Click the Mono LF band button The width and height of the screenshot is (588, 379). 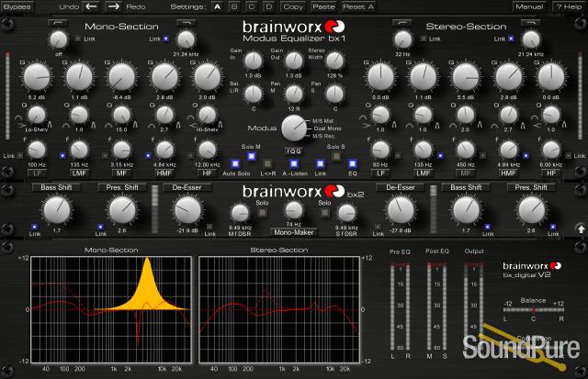[37, 173]
